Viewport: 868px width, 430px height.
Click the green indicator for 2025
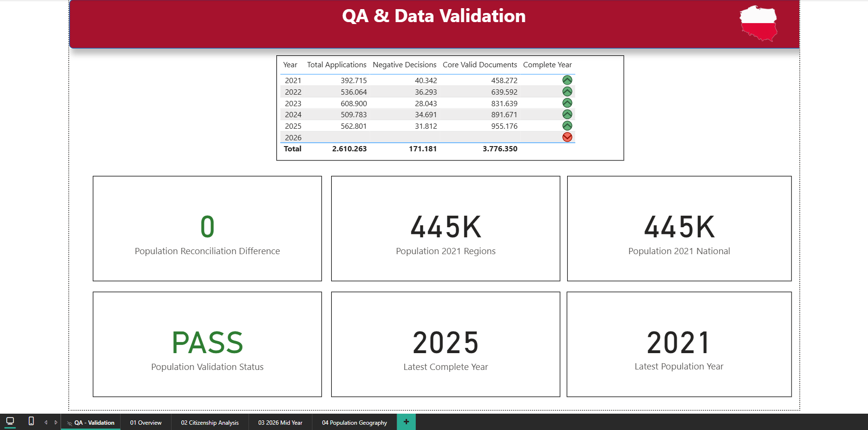567,125
